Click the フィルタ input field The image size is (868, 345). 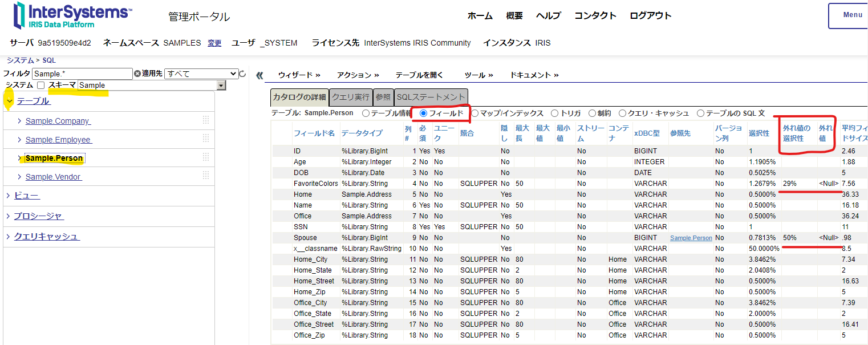82,74
